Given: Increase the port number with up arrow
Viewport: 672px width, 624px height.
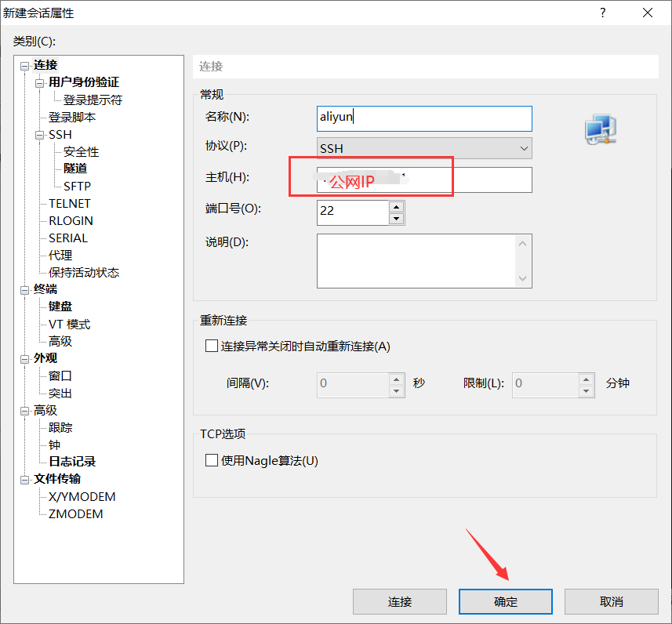Looking at the screenshot, I should [x=398, y=207].
